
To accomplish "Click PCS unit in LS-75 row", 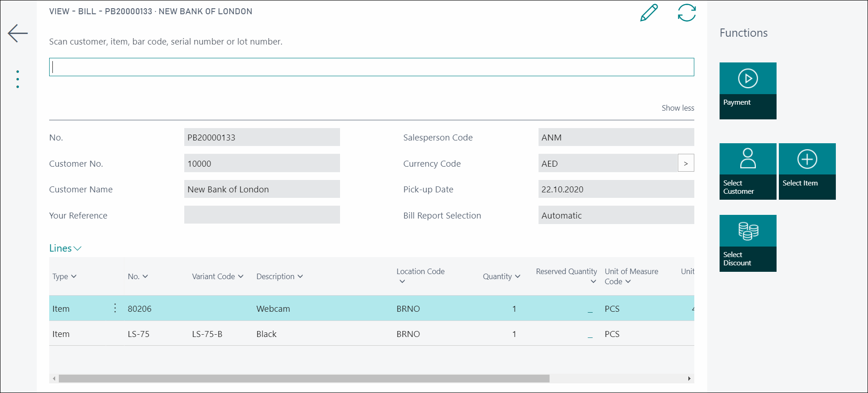I will click(x=612, y=334).
